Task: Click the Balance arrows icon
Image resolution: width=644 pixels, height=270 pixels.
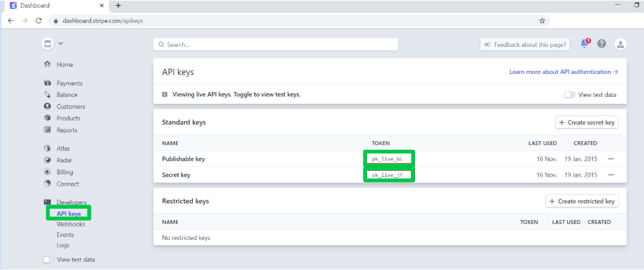Action: pos(47,94)
